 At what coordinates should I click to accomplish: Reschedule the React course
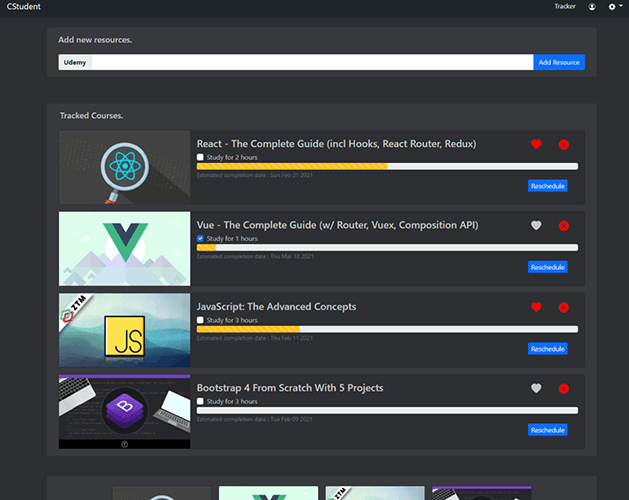(548, 186)
